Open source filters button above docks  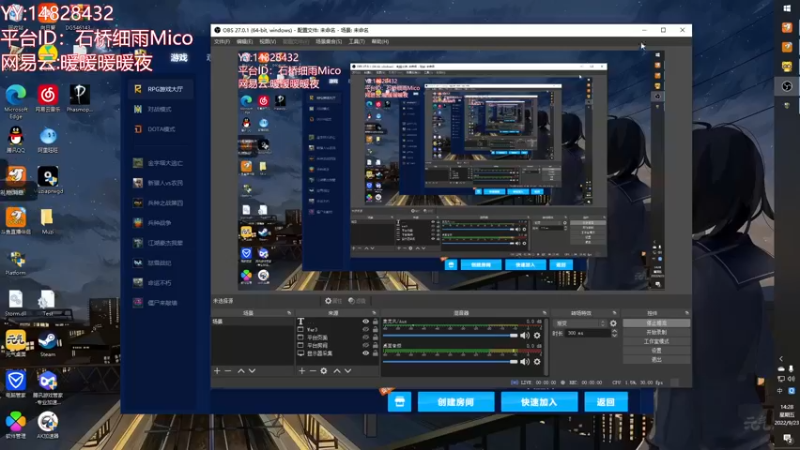[357, 301]
